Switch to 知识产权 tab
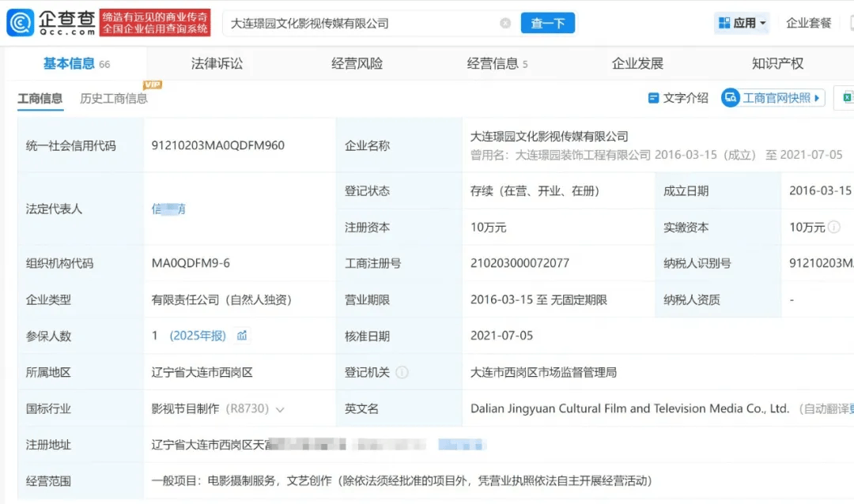Image resolution: width=854 pixels, height=504 pixels. click(x=777, y=64)
